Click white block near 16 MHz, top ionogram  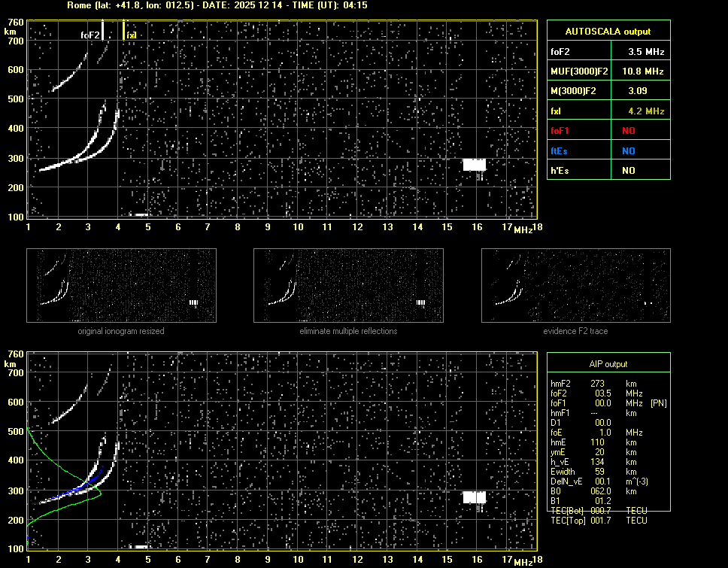pos(474,165)
